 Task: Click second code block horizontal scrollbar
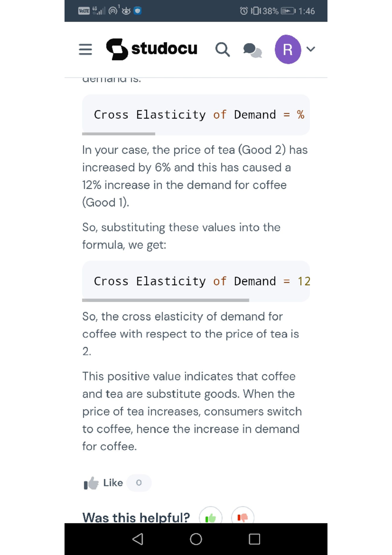click(166, 300)
